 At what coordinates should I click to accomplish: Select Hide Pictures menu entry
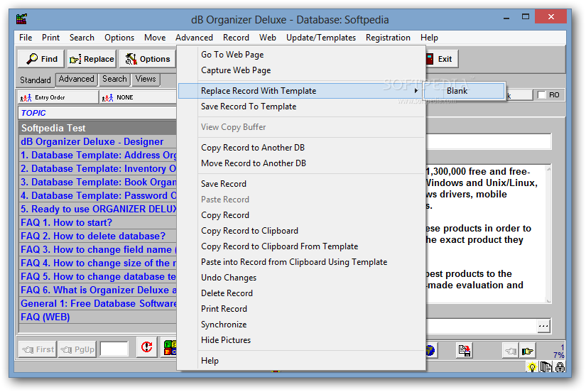[302, 340]
